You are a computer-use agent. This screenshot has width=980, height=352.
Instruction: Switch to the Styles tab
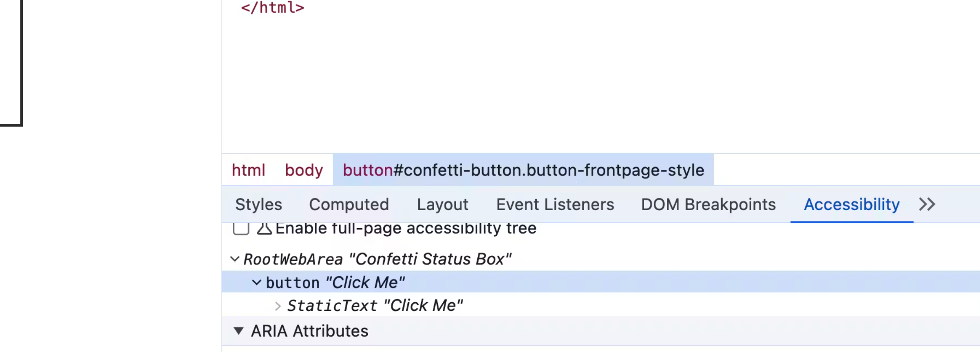(258, 204)
